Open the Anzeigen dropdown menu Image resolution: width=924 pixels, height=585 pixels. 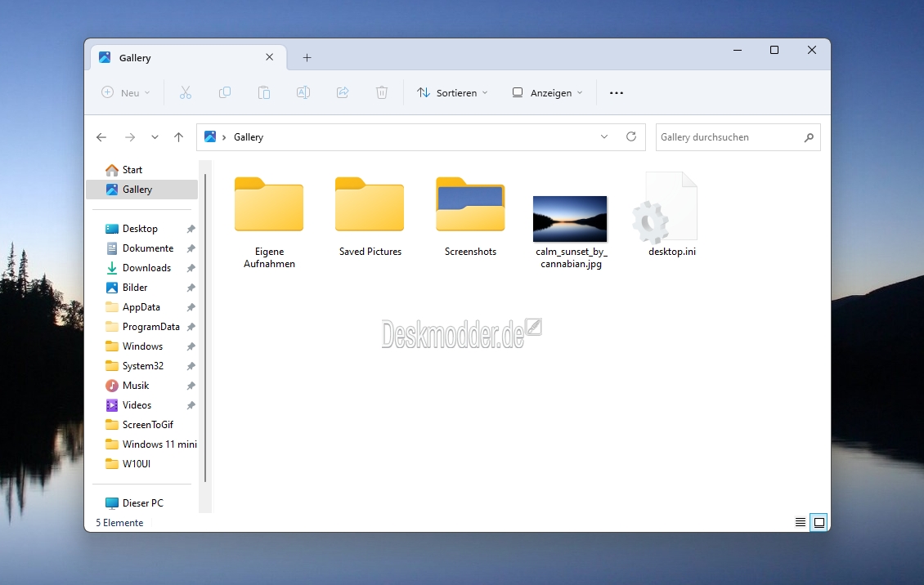tap(548, 93)
